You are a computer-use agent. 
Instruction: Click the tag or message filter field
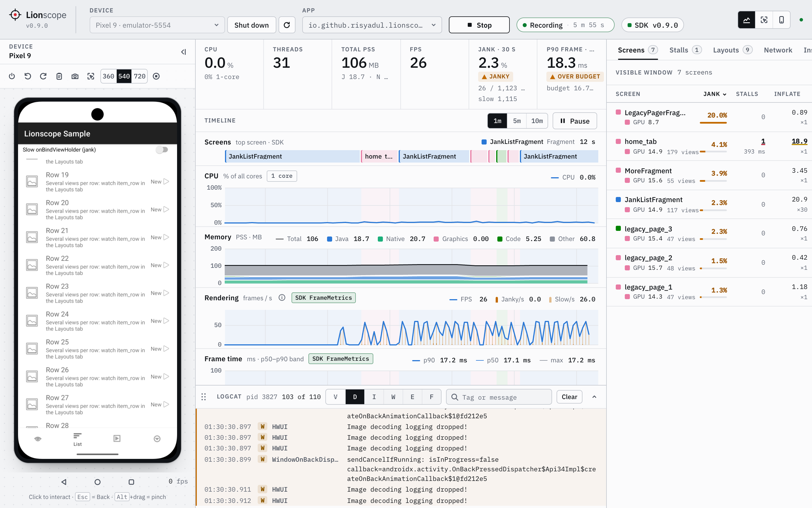(x=499, y=397)
